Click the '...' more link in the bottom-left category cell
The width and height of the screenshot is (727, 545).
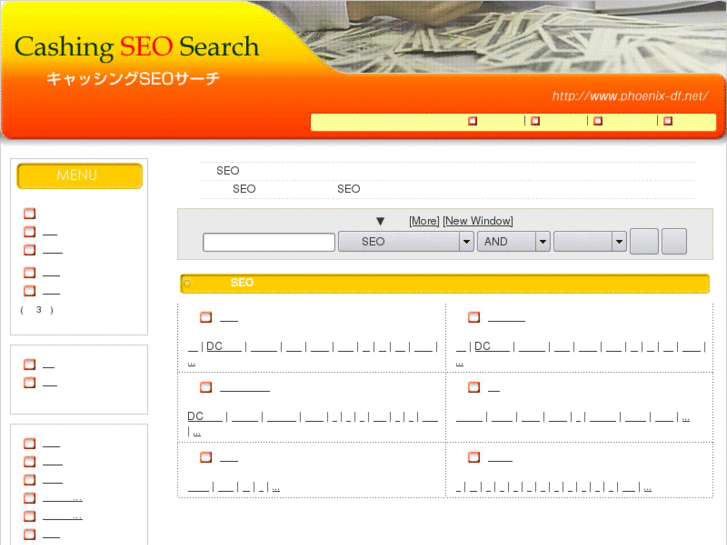click(276, 489)
